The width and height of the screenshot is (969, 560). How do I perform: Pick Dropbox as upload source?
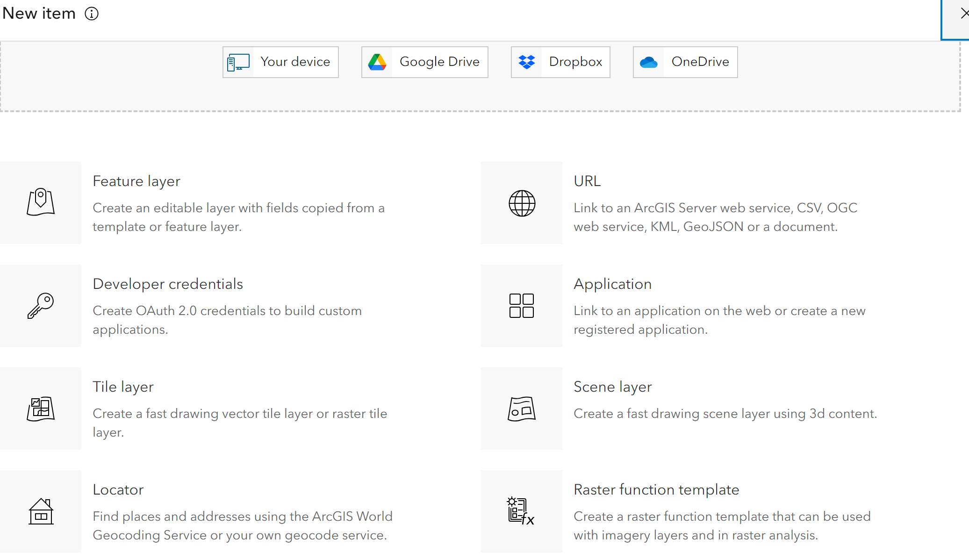click(560, 62)
